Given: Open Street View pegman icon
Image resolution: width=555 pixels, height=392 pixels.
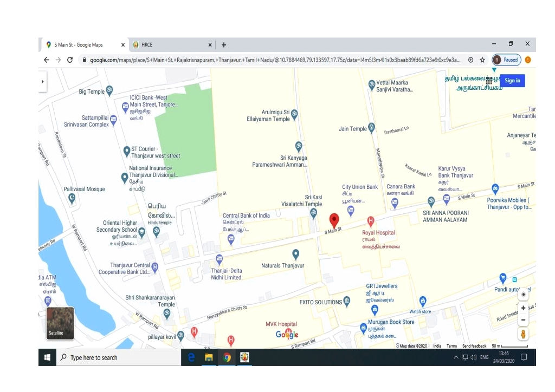Looking at the screenshot, I should [x=523, y=334].
